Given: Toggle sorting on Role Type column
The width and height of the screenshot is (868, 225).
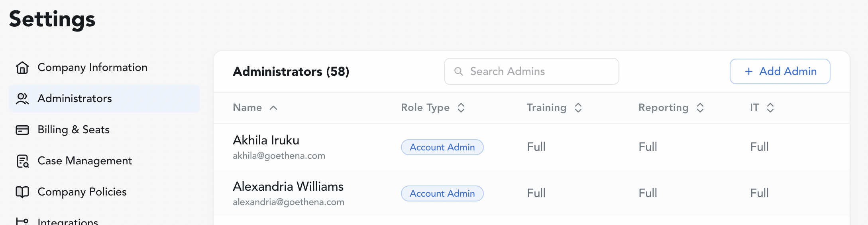Looking at the screenshot, I should 461,108.
